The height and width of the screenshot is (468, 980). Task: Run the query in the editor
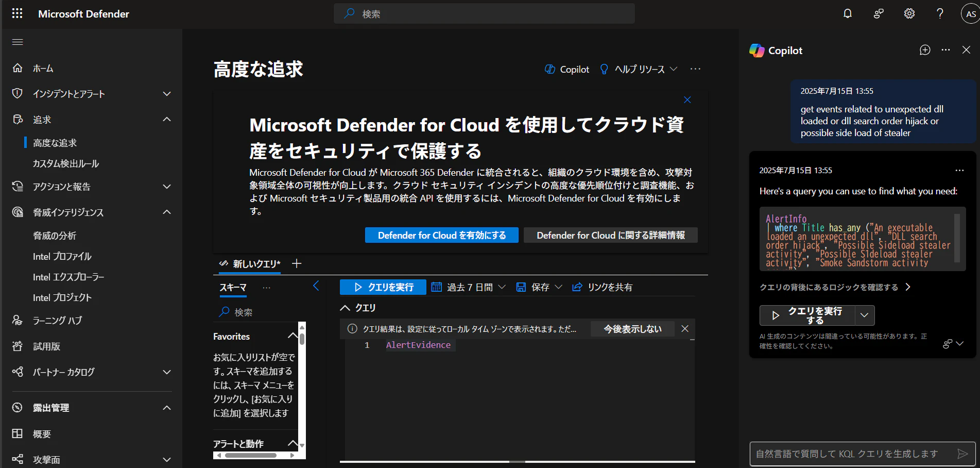[x=383, y=287]
